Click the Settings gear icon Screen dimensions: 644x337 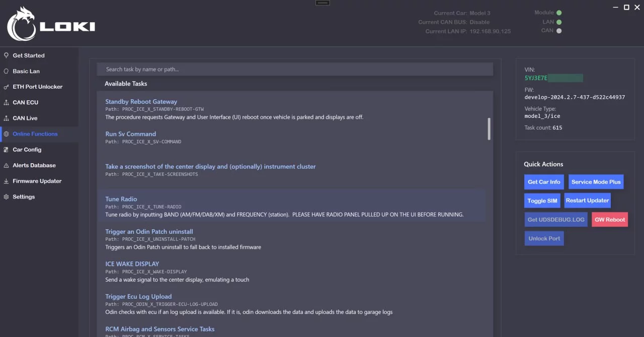coord(6,196)
